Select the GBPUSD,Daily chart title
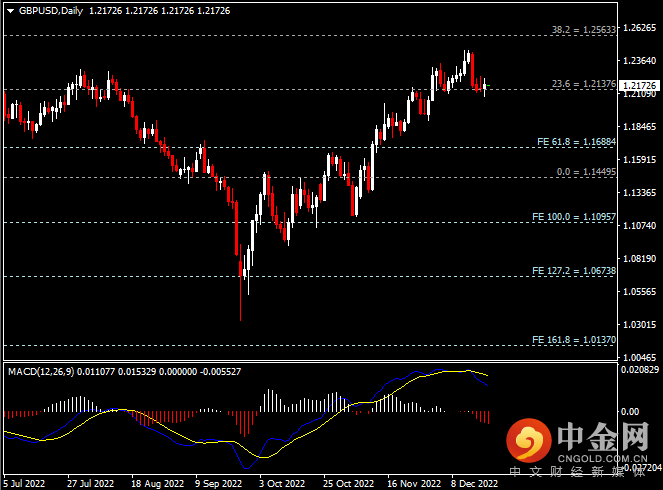The height and width of the screenshot is (490, 663). coord(51,9)
